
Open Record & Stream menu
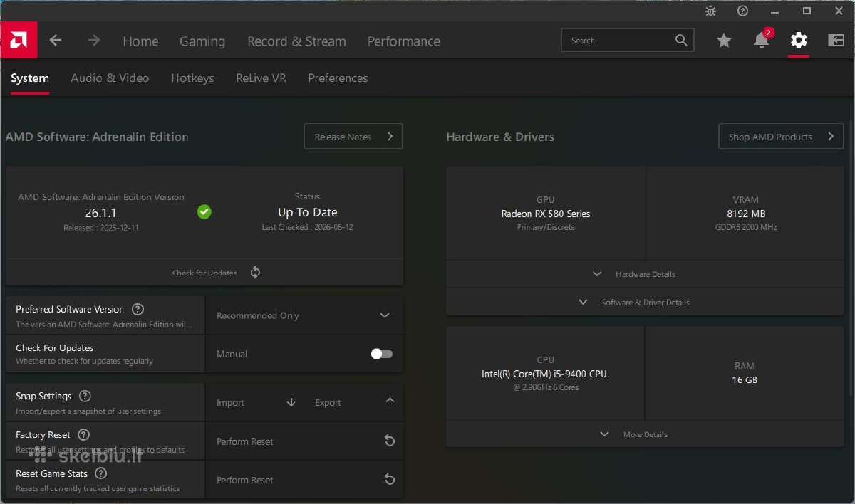coord(296,41)
